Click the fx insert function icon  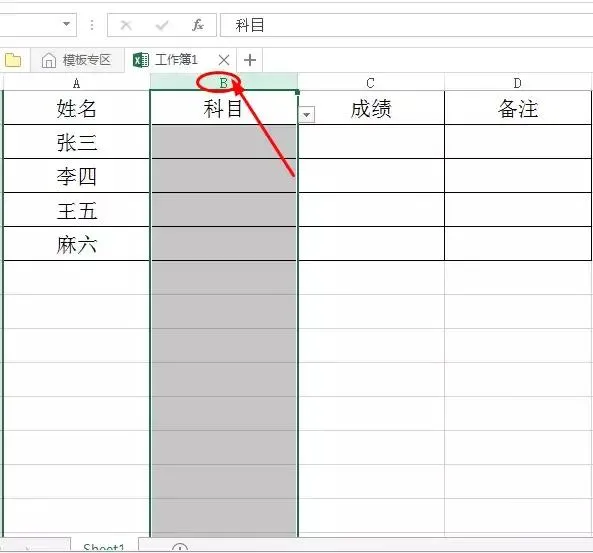pyautogui.click(x=198, y=25)
